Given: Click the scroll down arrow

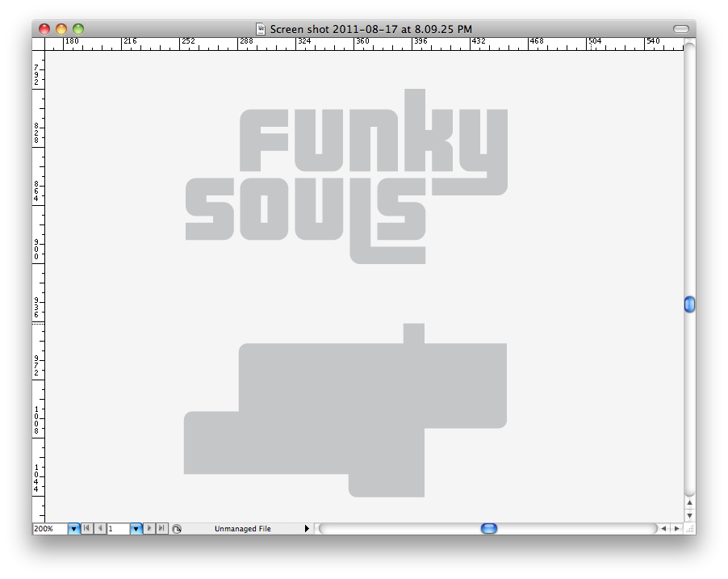Looking at the screenshot, I should coord(690,515).
